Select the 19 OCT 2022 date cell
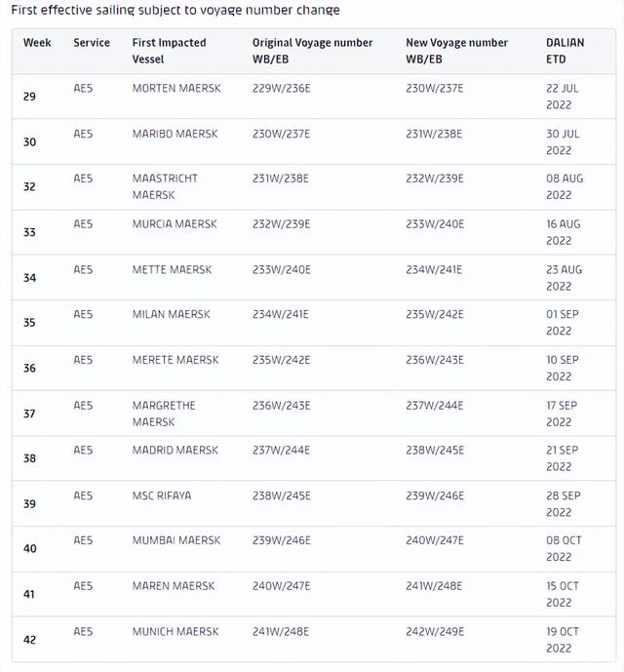 [563, 639]
